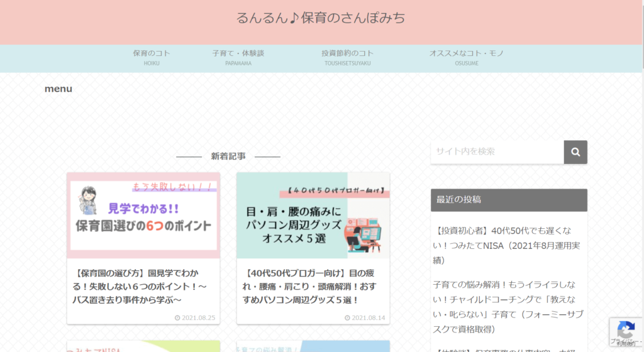The height and width of the screenshot is (352, 644).
Task: Click the magnifying glass search button
Action: pos(575,152)
